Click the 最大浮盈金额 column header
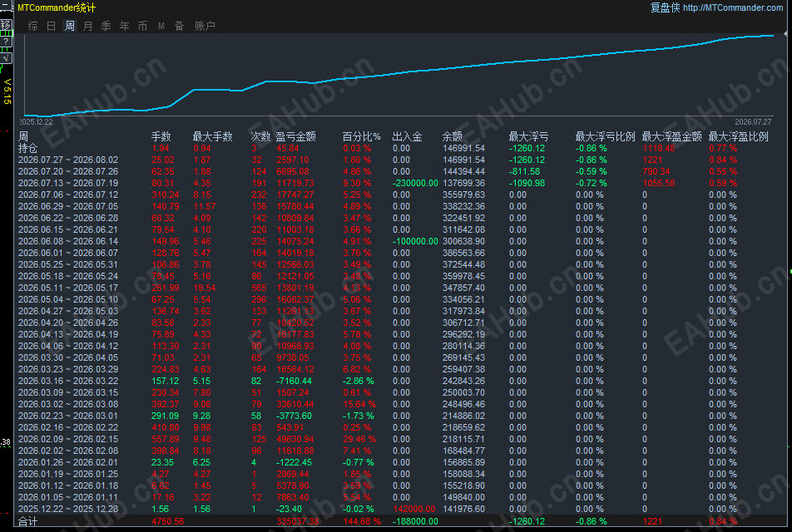 [672, 136]
